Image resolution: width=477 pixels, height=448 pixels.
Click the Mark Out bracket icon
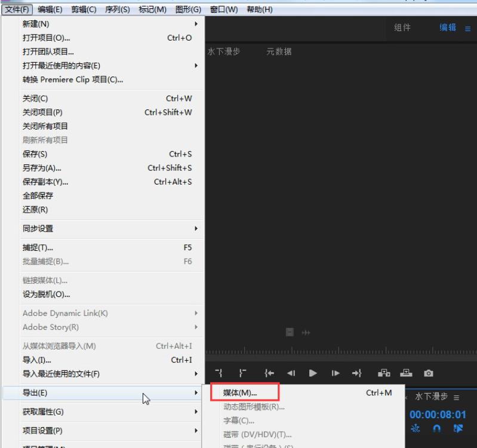pyautogui.click(x=242, y=373)
